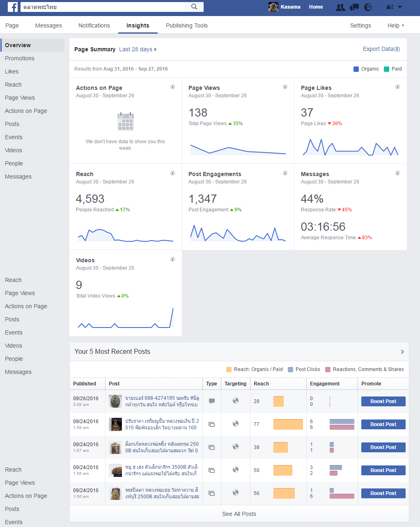
Task: Click the See All Posts link
Action: tap(239, 514)
